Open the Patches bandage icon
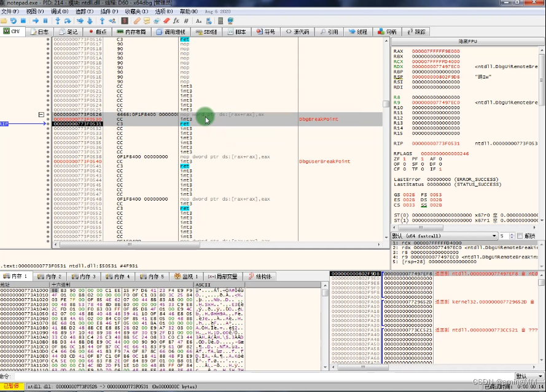Screen dimensions: 546x392 pos(137,21)
